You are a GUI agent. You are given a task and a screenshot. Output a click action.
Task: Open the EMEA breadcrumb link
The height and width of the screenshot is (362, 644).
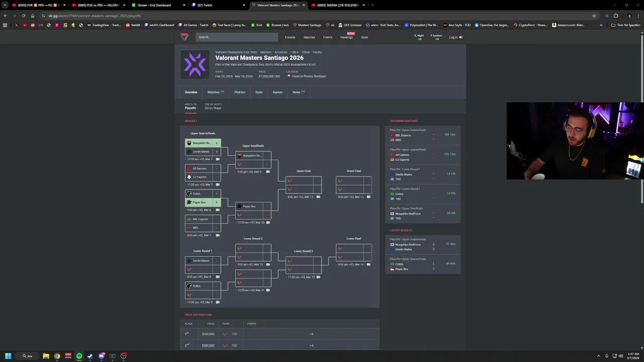[294, 52]
